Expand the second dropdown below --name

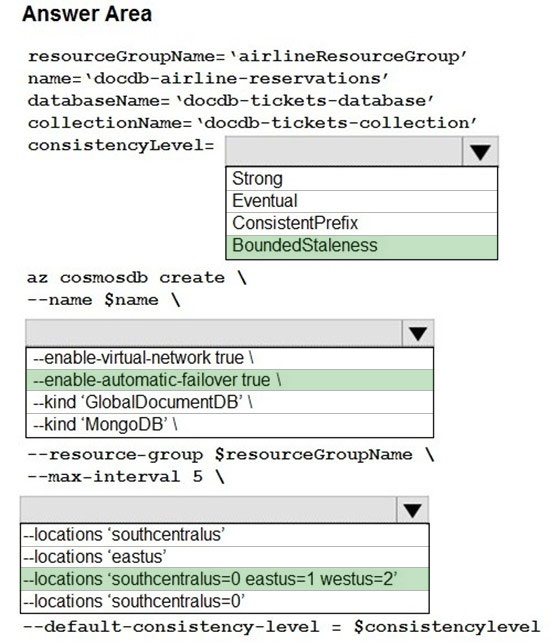point(418,333)
